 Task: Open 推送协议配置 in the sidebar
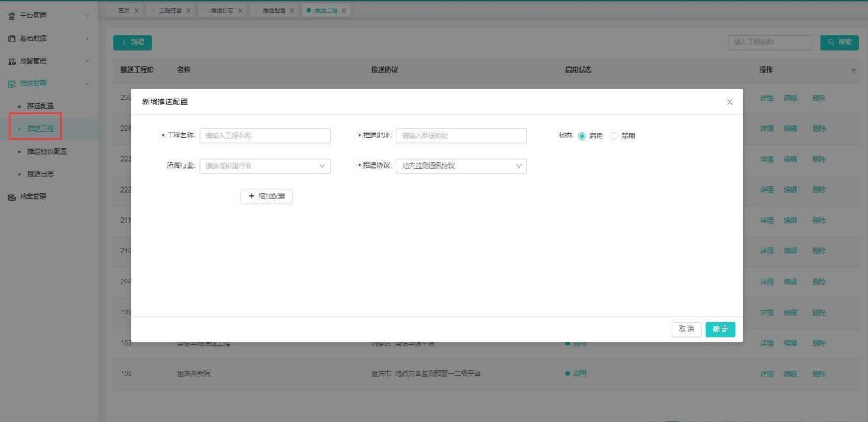tap(47, 151)
